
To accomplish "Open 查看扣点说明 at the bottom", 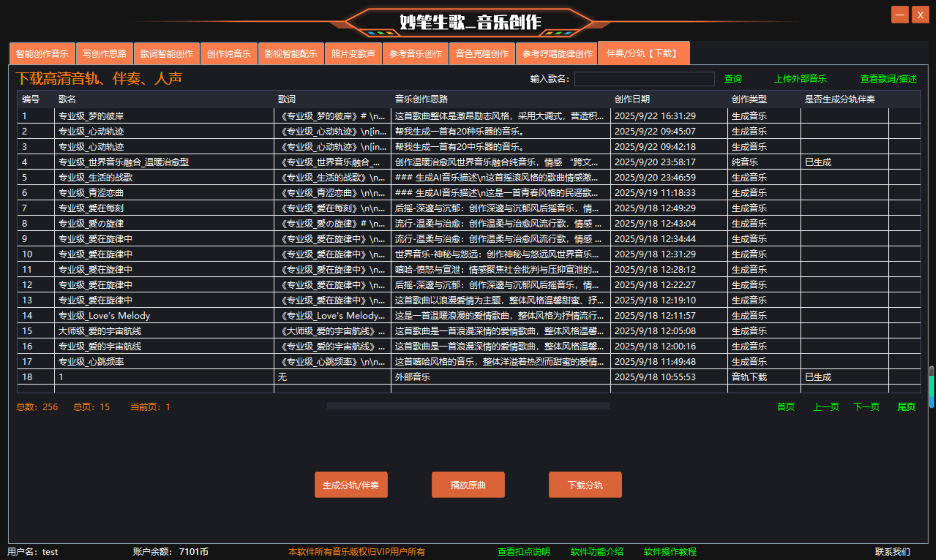I will [x=523, y=551].
